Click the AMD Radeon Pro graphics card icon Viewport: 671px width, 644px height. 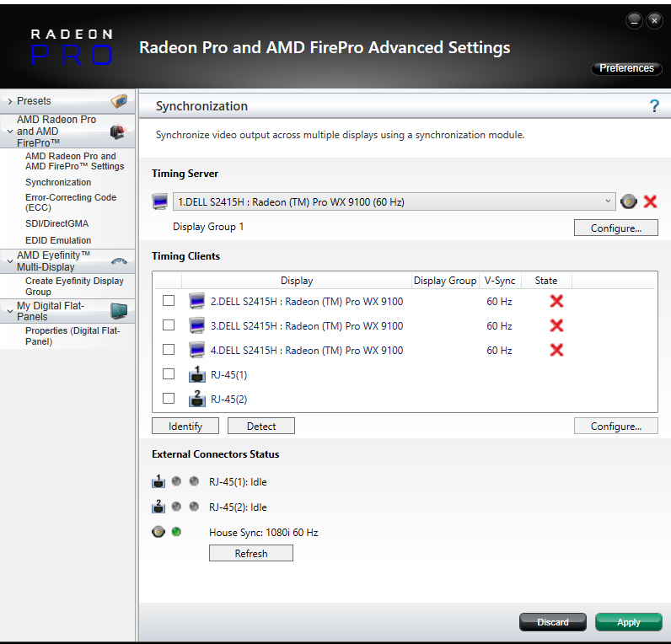pos(118,131)
